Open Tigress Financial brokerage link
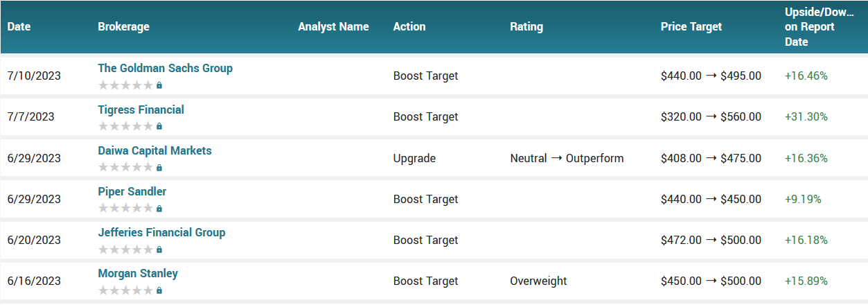Viewport: 868px width, 305px height. pos(141,110)
